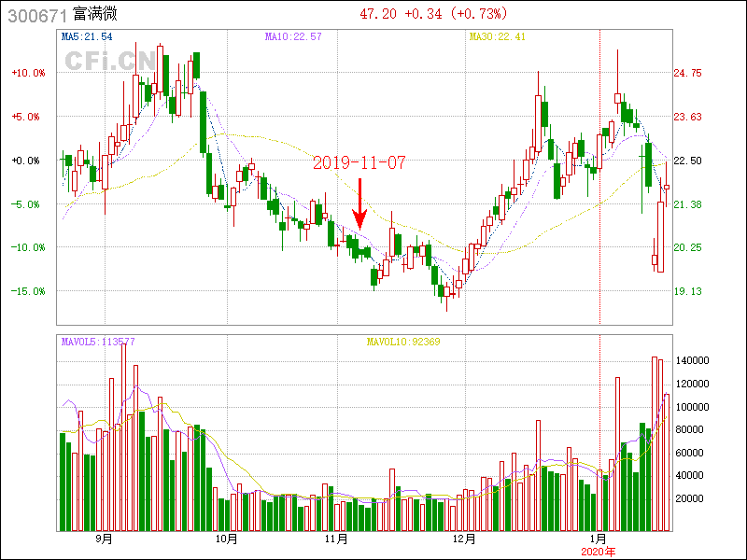Select the 9月 marker on time axis
The image size is (747, 560).
tap(104, 539)
